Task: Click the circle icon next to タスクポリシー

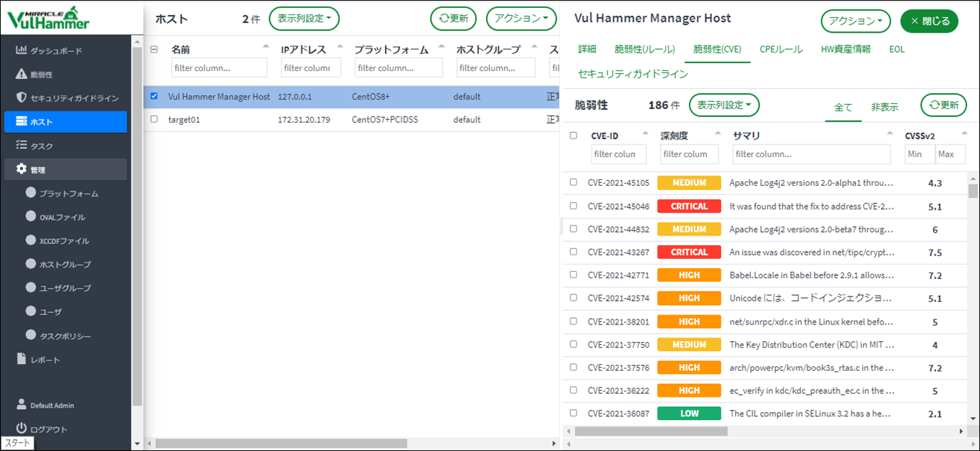Action: tap(30, 335)
